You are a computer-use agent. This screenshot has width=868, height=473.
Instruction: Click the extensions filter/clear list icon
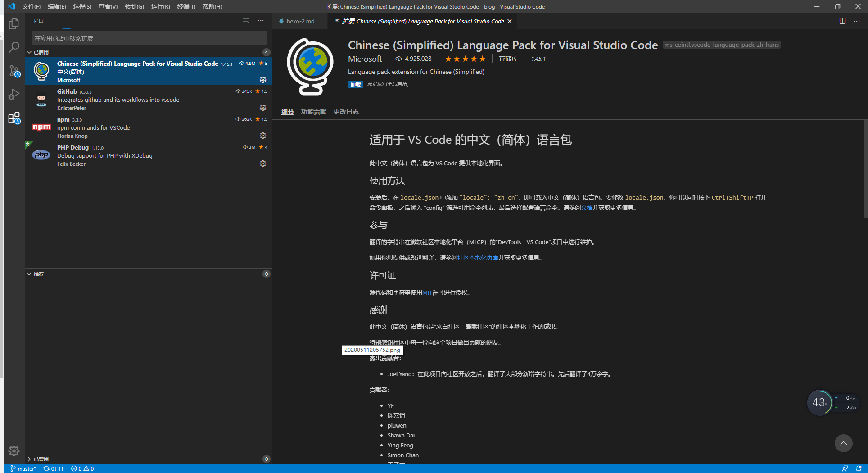(x=246, y=21)
